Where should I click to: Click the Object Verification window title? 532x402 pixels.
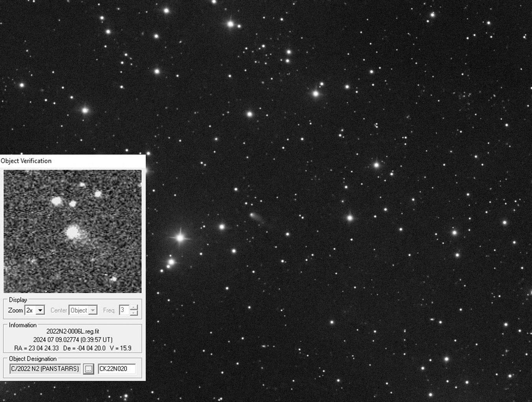[26, 161]
